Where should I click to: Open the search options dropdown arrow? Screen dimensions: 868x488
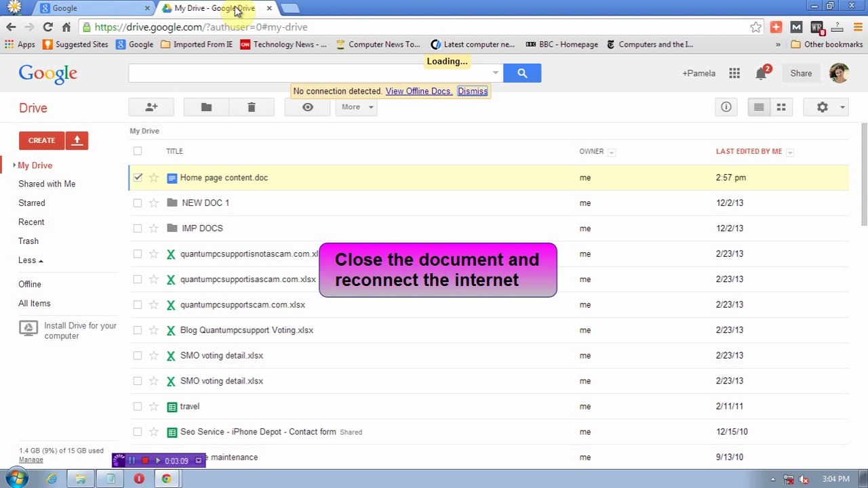(x=496, y=73)
